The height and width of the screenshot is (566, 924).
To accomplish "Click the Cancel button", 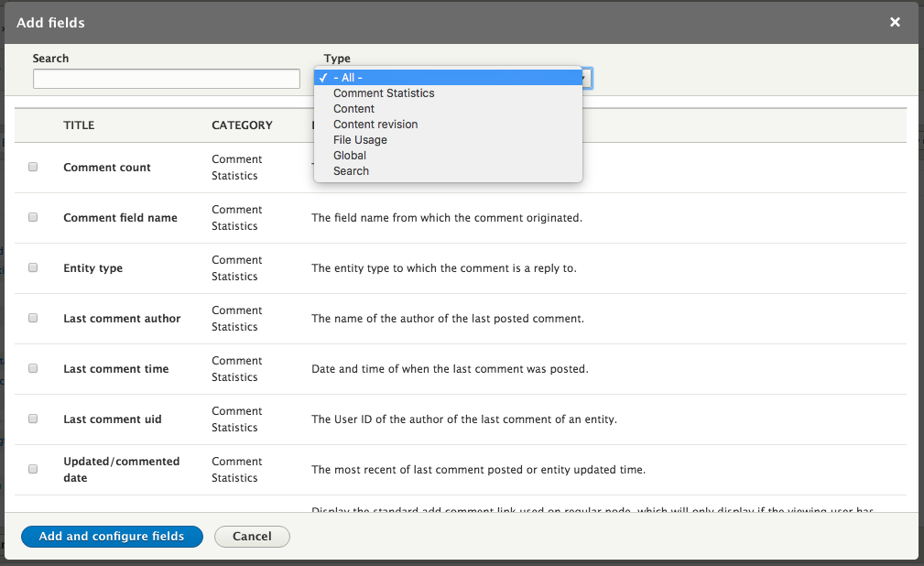I will (x=252, y=537).
